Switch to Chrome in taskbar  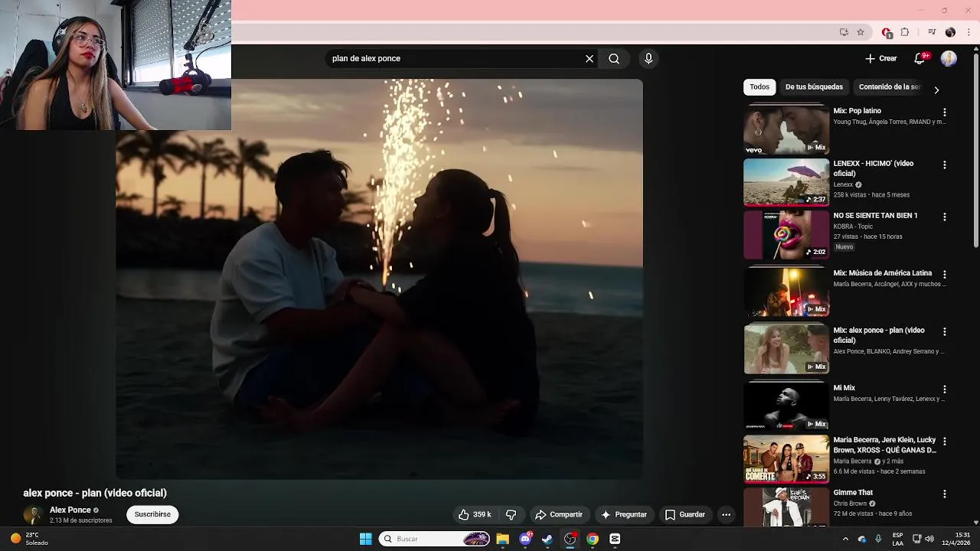pyautogui.click(x=593, y=539)
